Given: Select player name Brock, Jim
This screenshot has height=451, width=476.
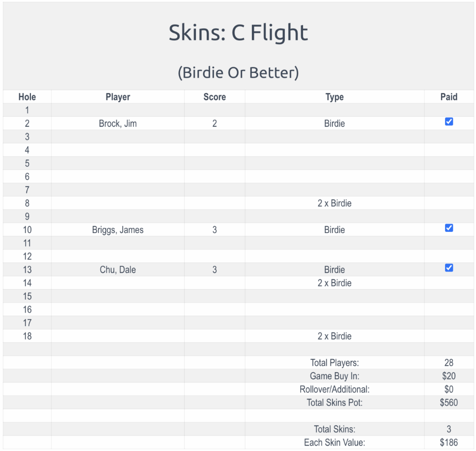Looking at the screenshot, I should tap(118, 124).
